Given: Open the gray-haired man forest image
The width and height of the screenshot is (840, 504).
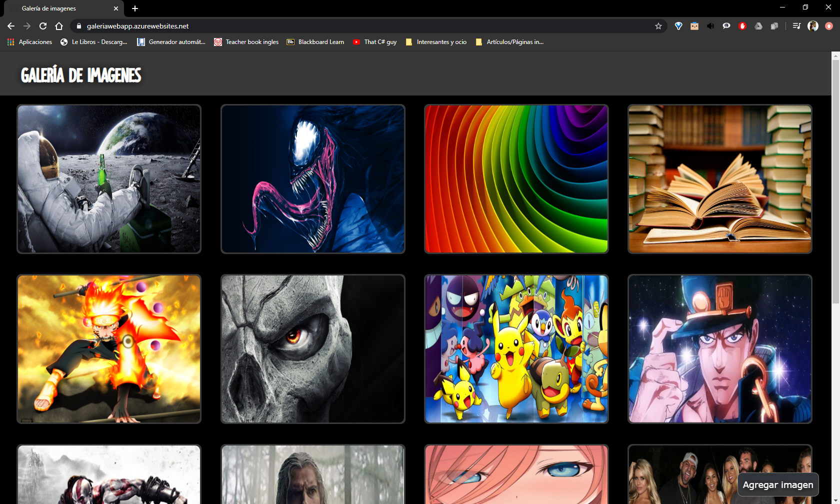Looking at the screenshot, I should pos(313,474).
